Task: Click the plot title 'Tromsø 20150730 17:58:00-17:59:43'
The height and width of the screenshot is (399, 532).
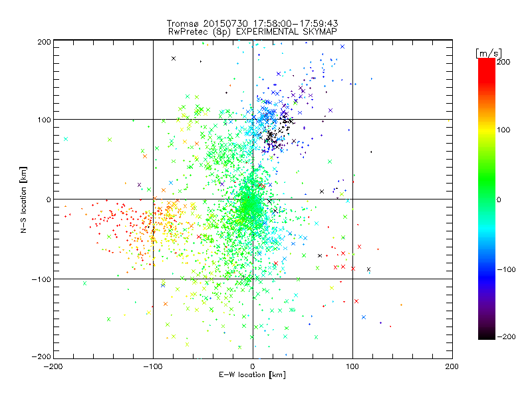Action: (x=252, y=23)
